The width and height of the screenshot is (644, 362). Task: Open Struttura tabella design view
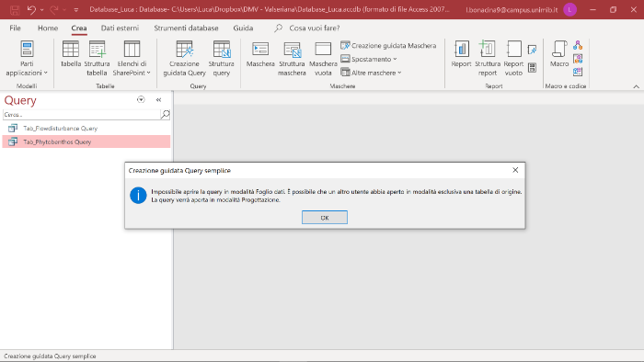point(97,58)
